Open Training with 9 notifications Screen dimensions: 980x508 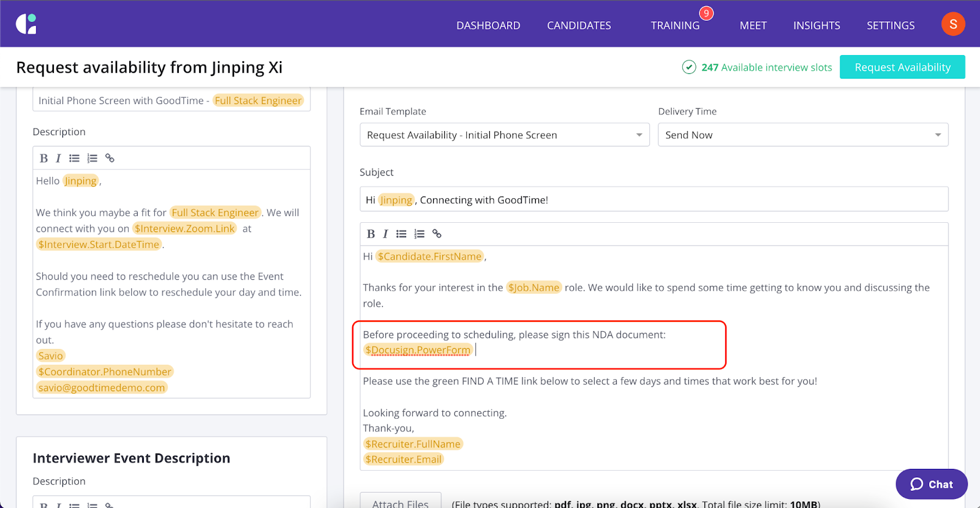(675, 25)
